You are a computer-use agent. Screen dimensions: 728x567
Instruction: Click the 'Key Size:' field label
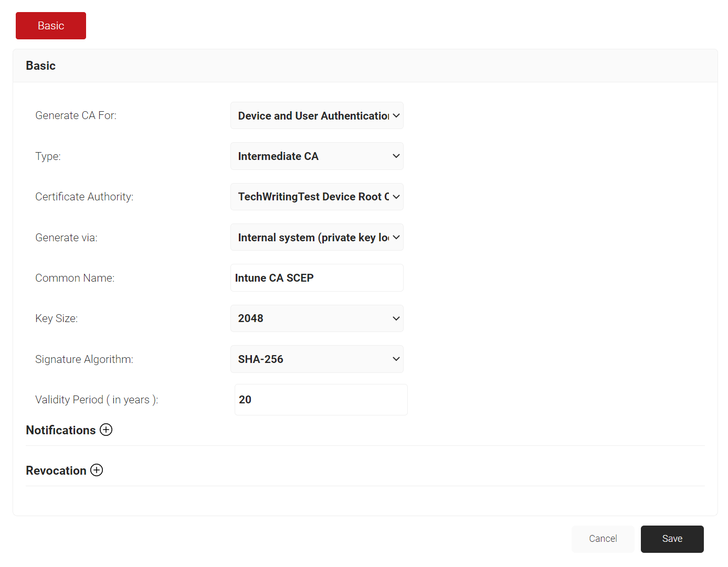coord(56,318)
